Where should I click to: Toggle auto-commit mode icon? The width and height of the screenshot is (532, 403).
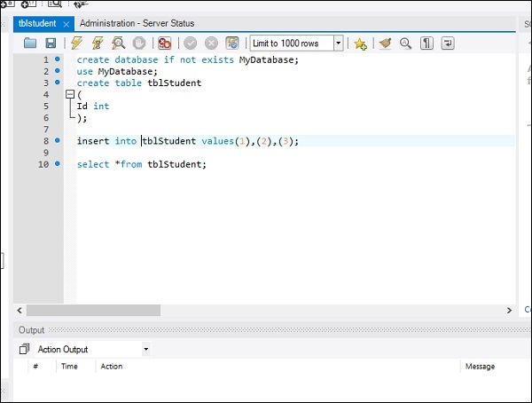point(232,43)
